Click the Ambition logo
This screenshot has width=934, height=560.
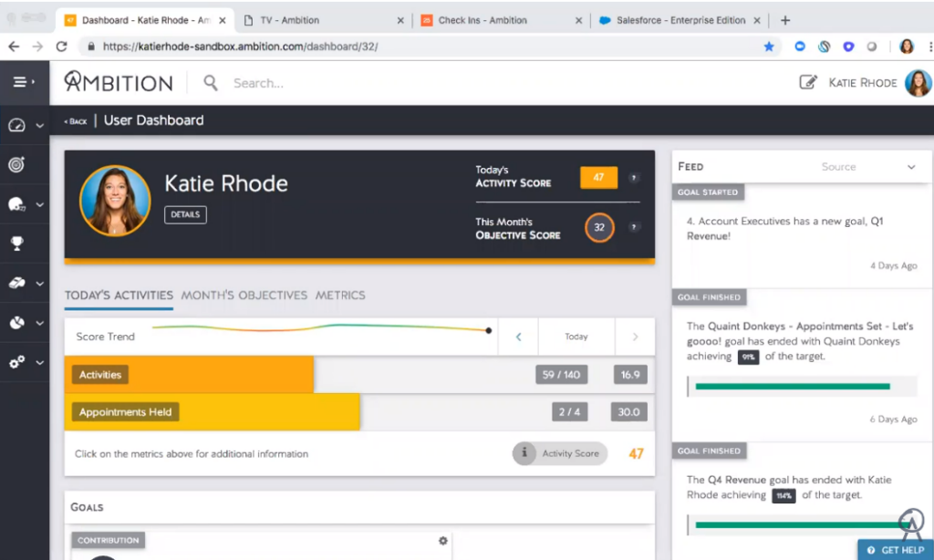tap(119, 81)
